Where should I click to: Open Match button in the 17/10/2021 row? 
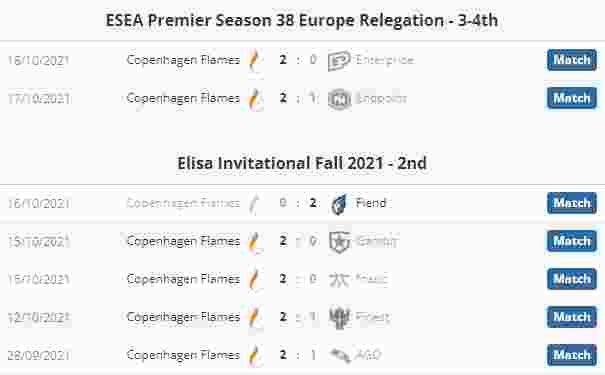click(572, 98)
